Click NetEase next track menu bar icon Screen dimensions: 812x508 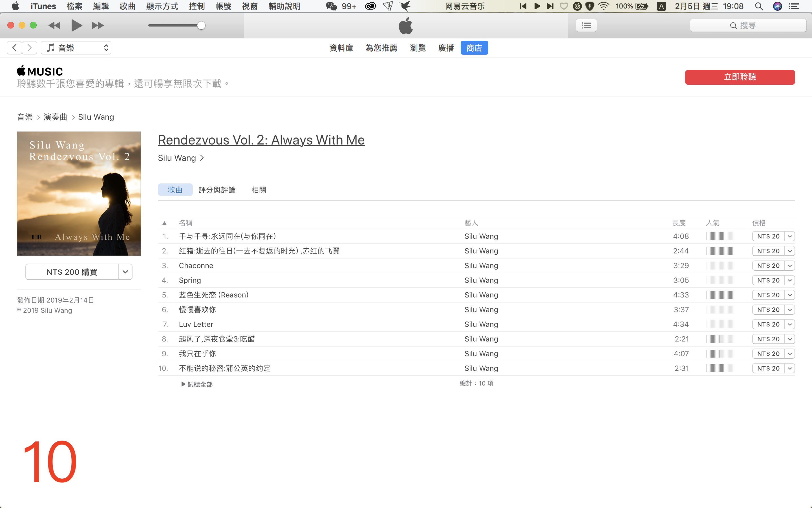click(550, 6)
